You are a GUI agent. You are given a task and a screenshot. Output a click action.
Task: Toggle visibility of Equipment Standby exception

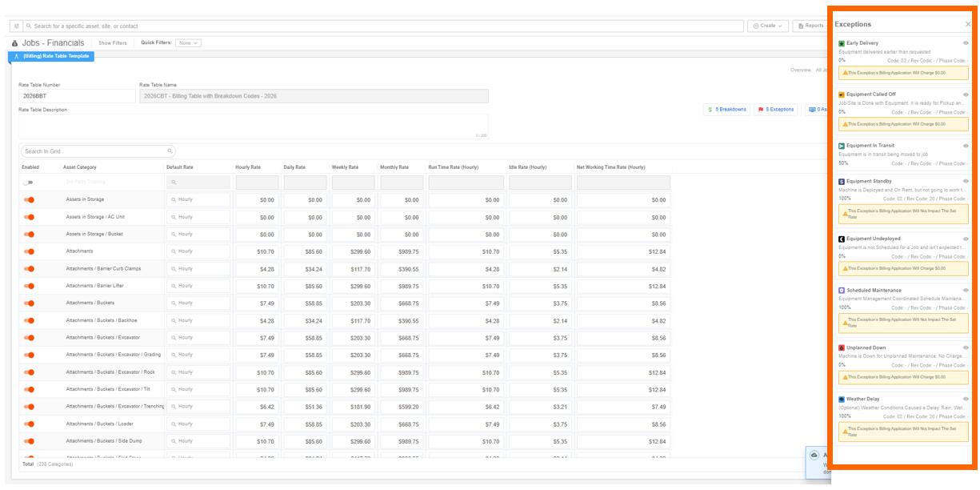966,182
